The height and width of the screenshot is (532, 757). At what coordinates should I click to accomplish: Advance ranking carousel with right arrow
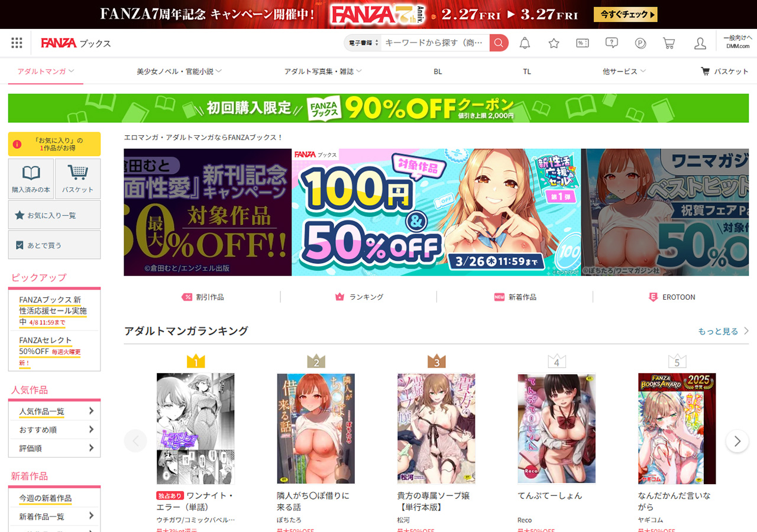pyautogui.click(x=737, y=441)
